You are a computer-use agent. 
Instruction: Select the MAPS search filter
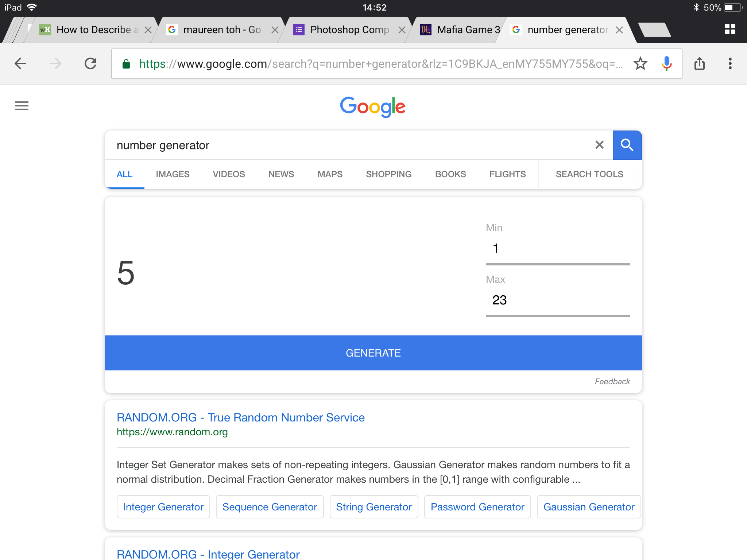click(330, 174)
